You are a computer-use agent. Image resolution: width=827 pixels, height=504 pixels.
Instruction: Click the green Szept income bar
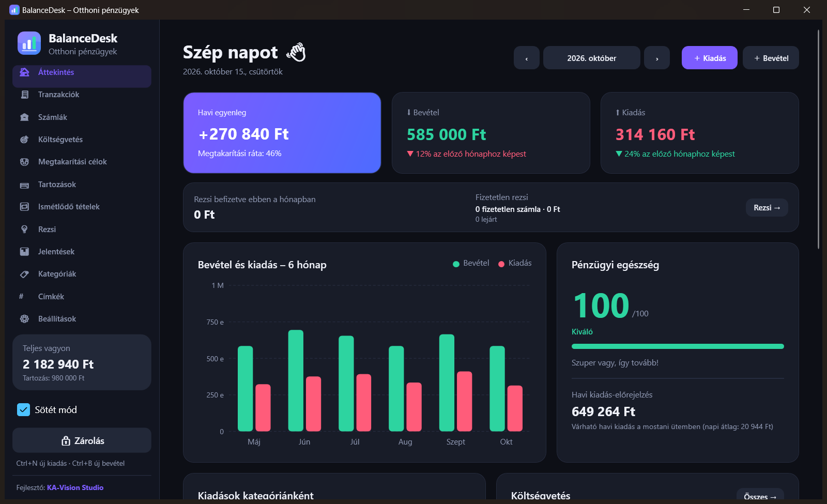447,383
